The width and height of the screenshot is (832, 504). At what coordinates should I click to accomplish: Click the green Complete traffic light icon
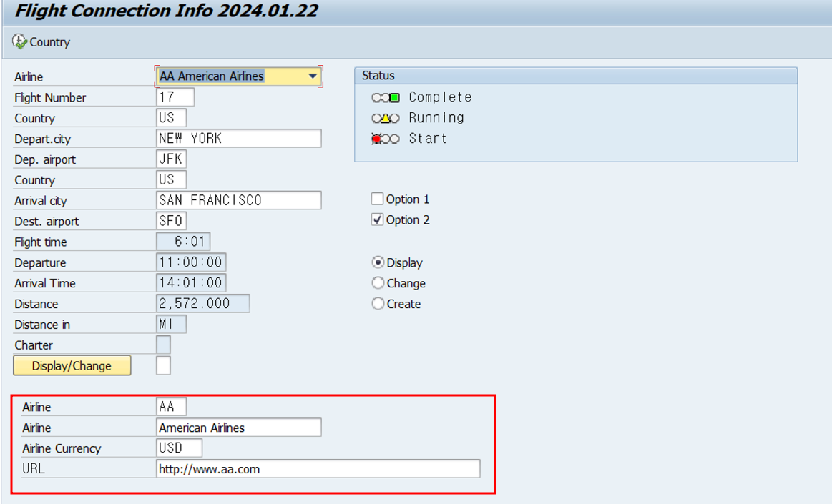click(386, 97)
